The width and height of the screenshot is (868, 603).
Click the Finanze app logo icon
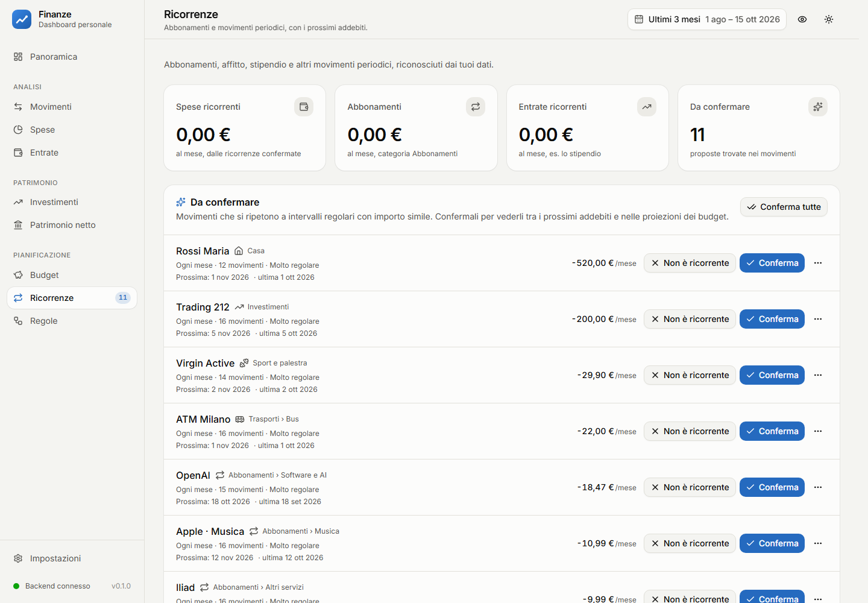click(22, 19)
